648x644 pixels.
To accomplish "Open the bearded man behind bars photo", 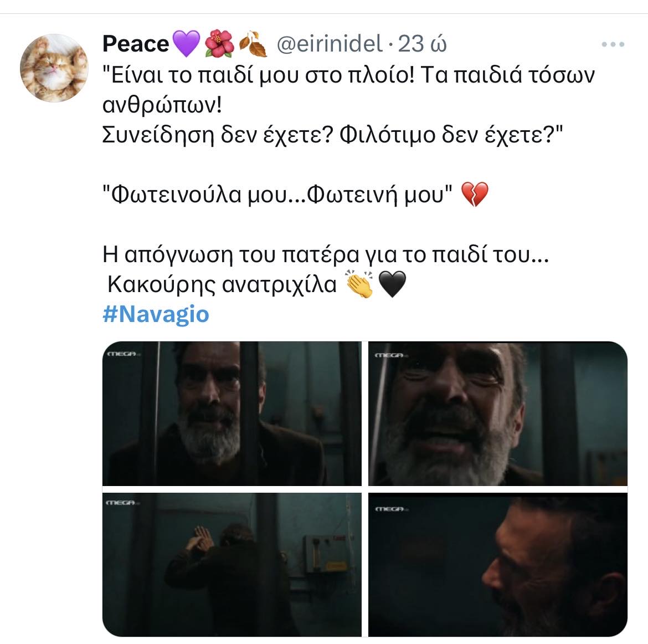I will (232, 413).
